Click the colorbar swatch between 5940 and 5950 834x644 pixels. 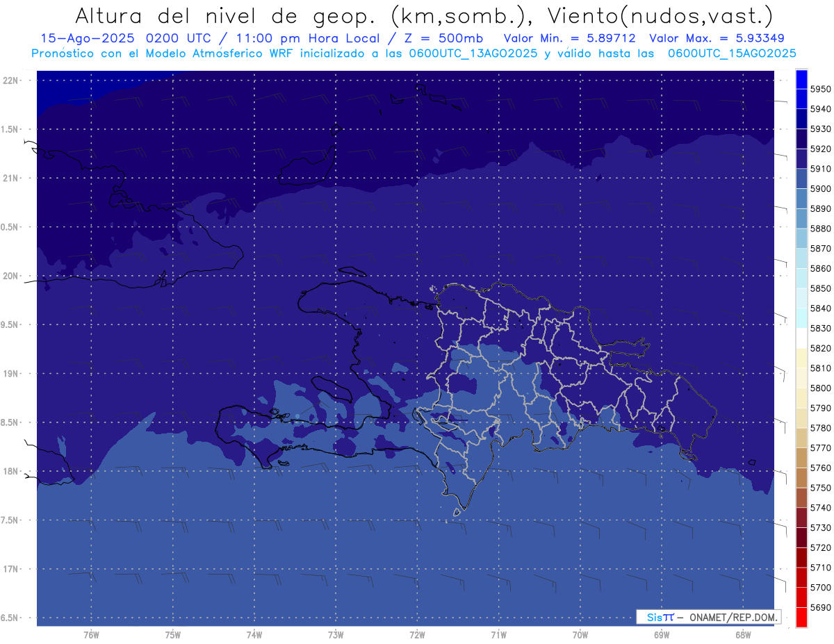[x=801, y=99]
